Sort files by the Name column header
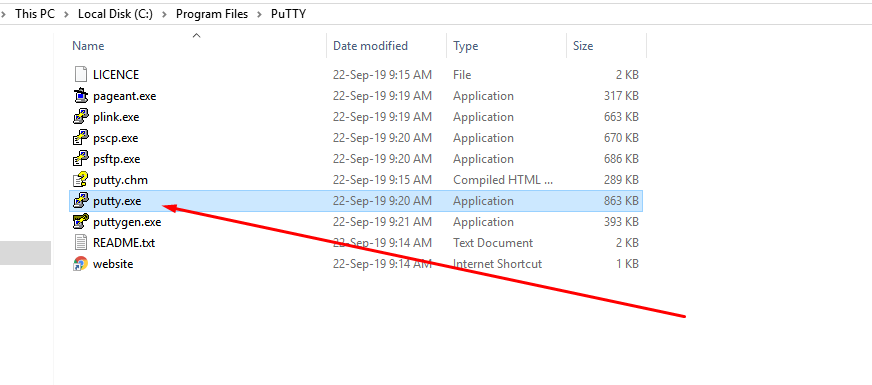Viewport: 872px width, 385px height. coord(88,46)
